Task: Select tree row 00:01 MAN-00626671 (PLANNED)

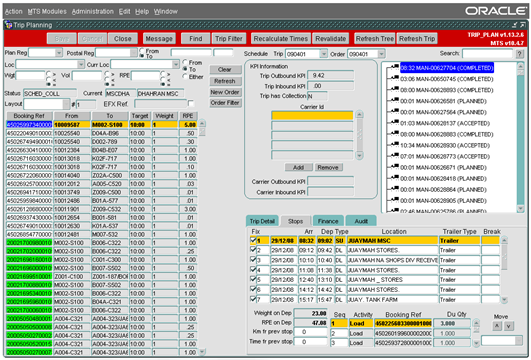Action: [443, 167]
